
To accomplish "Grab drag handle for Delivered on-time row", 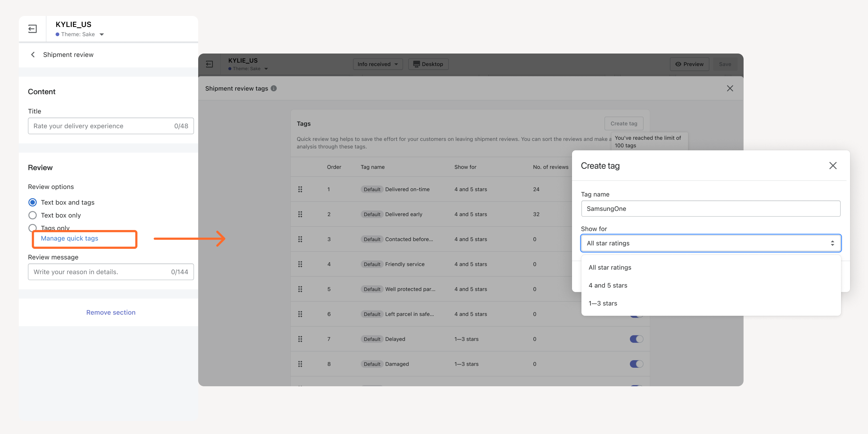I will [300, 190].
